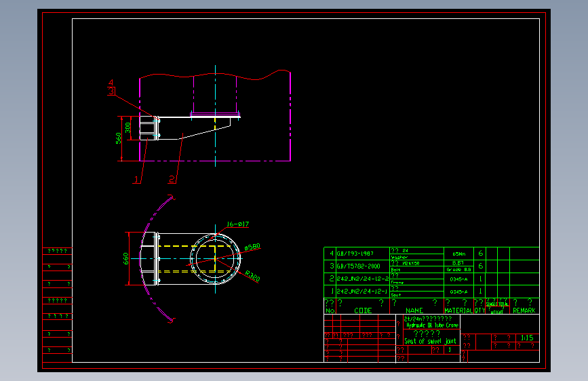588x381 pixels.
Task: Select the 242JN2/24-12-1 code entry
Action: tap(363, 292)
